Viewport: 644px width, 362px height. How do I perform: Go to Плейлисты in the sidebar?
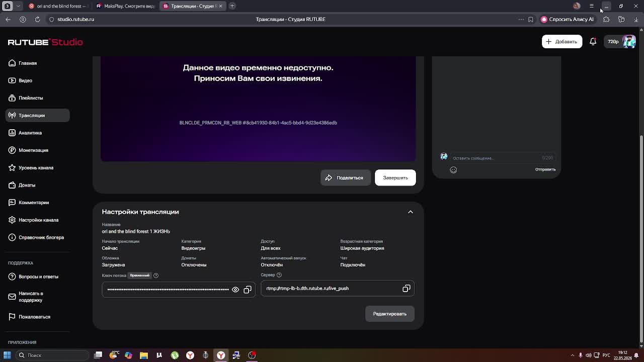click(x=38, y=98)
